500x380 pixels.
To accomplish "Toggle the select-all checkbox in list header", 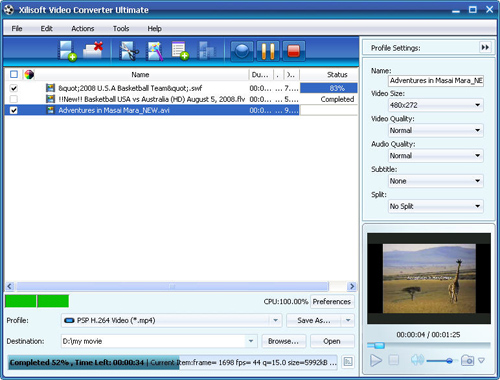I will (14, 74).
